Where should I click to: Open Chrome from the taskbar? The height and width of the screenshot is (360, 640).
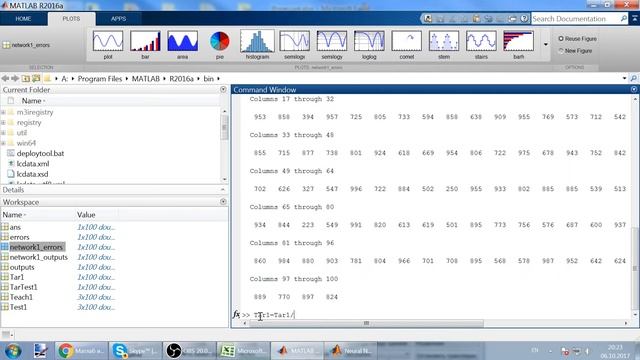[x=81, y=351]
